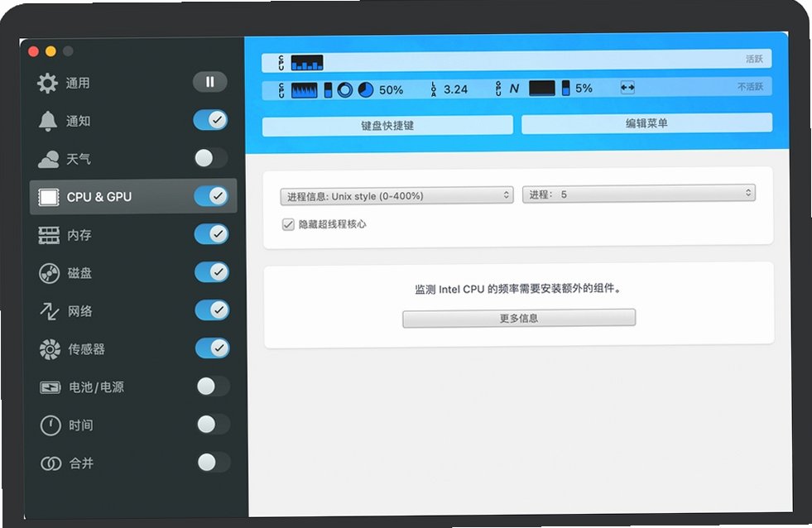Viewport: 812px width, 528px height.
Task: Click the 更多信息 button
Action: (x=519, y=319)
